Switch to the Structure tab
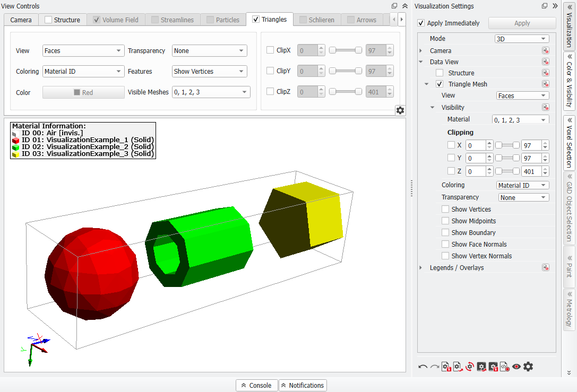This screenshot has width=577, height=392. point(63,20)
